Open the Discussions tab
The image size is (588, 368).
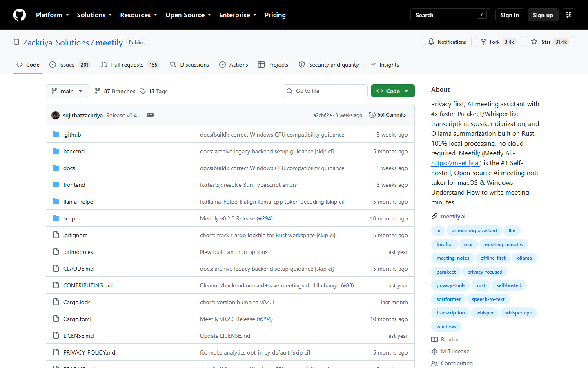[189, 65]
